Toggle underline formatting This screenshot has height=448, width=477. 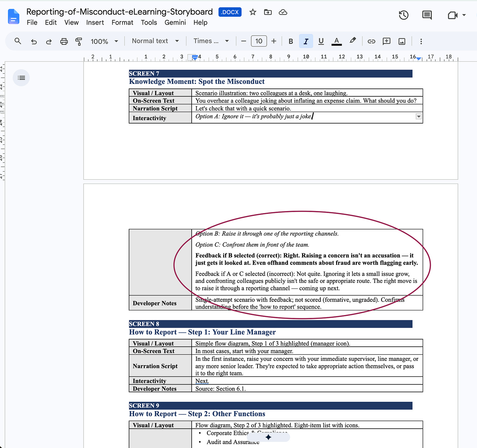(x=321, y=41)
